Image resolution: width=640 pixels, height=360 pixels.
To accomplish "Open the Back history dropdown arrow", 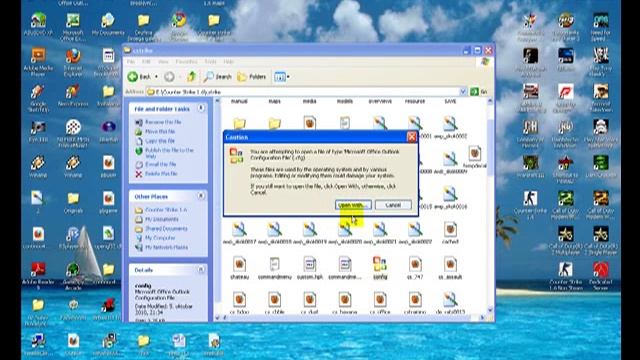I will point(157,77).
